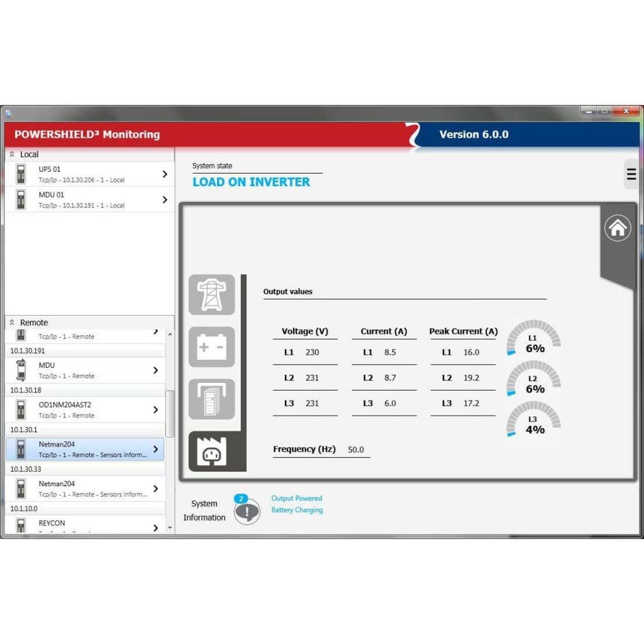Click the OD1NM204AST2 device icon
The height and width of the screenshot is (644, 644).
tap(21, 409)
